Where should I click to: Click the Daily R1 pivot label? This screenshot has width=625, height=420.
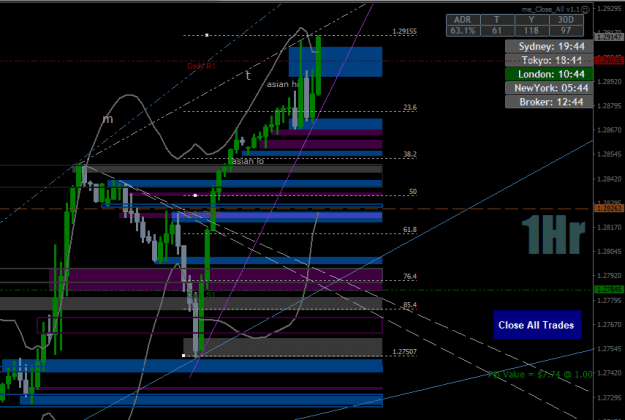click(201, 66)
